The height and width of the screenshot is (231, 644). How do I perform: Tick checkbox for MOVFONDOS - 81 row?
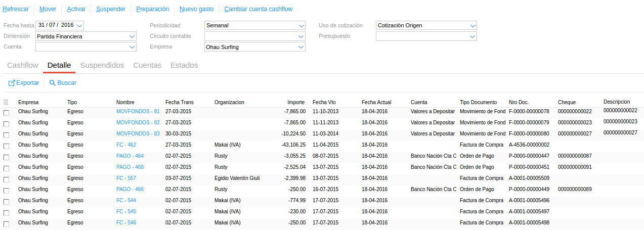pyautogui.click(x=6, y=113)
